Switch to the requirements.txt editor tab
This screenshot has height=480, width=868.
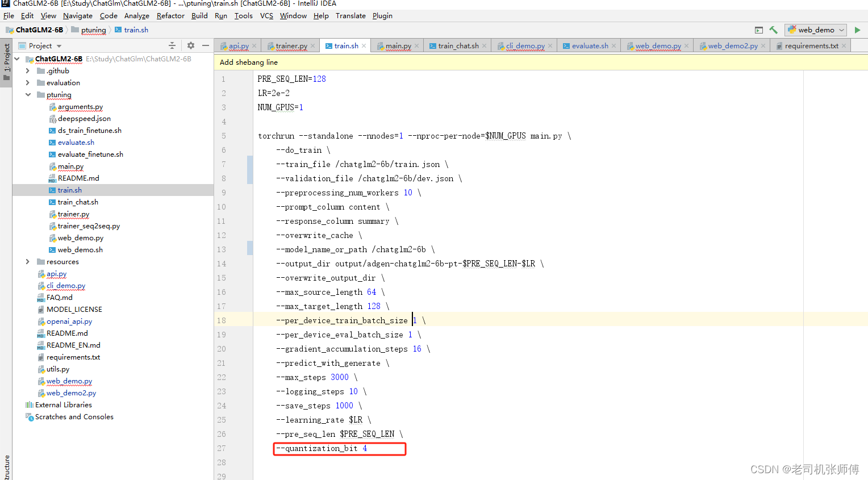pyautogui.click(x=811, y=46)
